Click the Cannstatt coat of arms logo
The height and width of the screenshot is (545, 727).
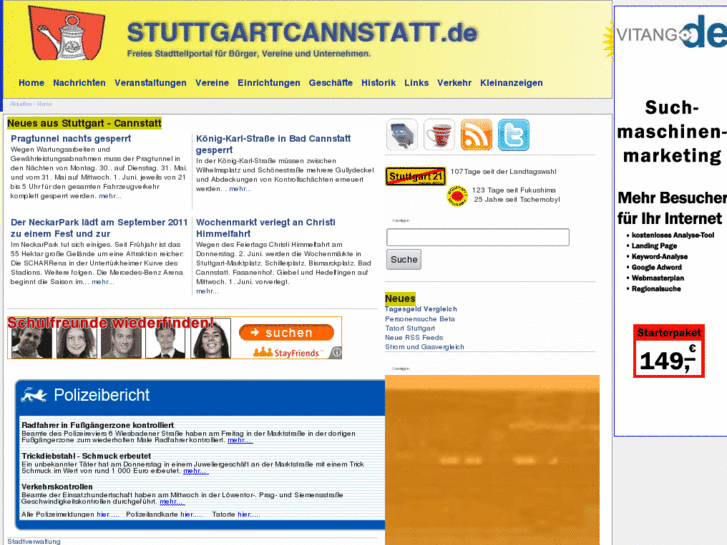[x=66, y=33]
